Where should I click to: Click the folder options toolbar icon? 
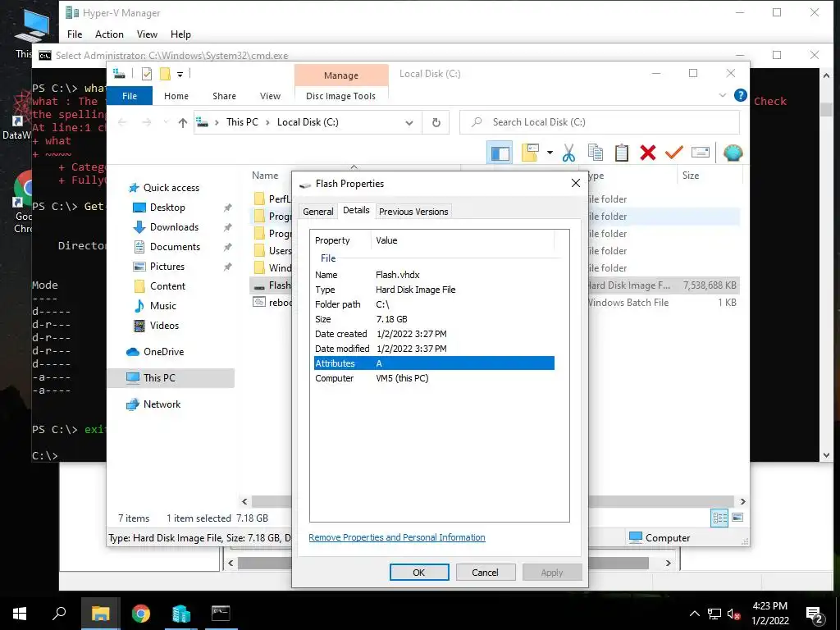530,153
